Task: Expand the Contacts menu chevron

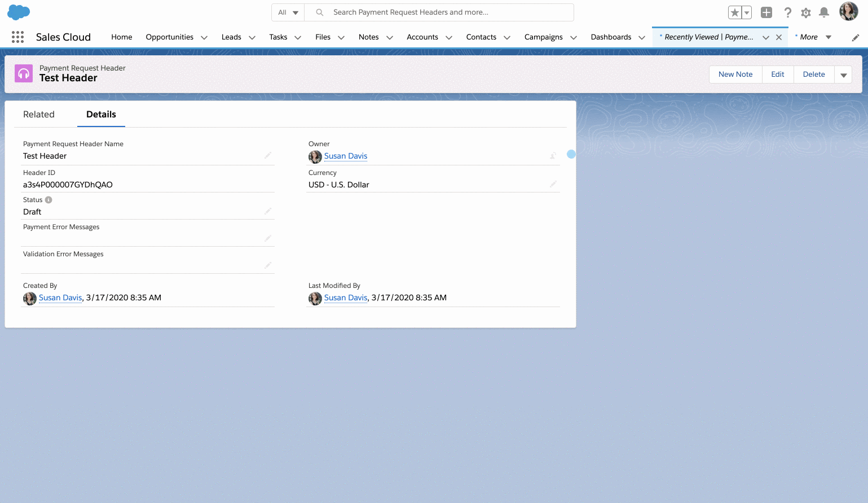Action: tap(507, 38)
